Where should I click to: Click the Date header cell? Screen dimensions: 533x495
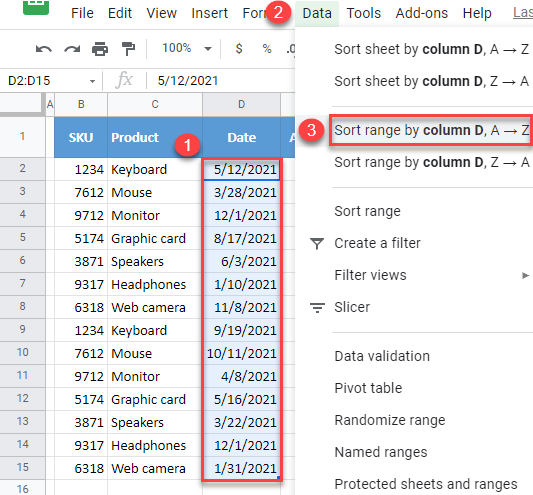241,137
